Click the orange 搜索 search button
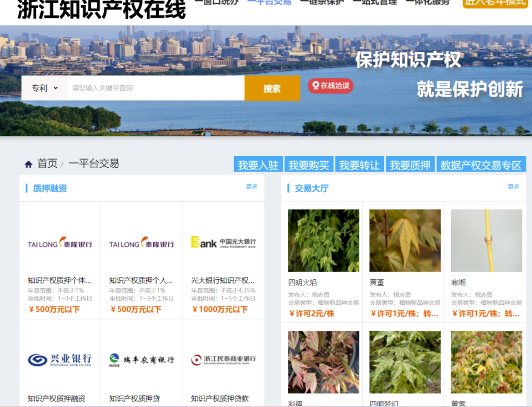This screenshot has height=407, width=532. [272, 88]
